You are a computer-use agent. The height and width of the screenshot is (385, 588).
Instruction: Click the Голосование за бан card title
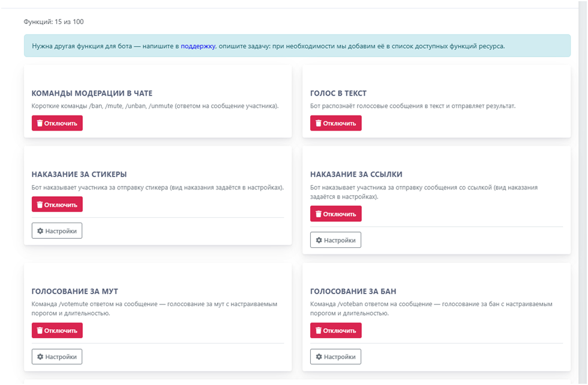tap(354, 291)
